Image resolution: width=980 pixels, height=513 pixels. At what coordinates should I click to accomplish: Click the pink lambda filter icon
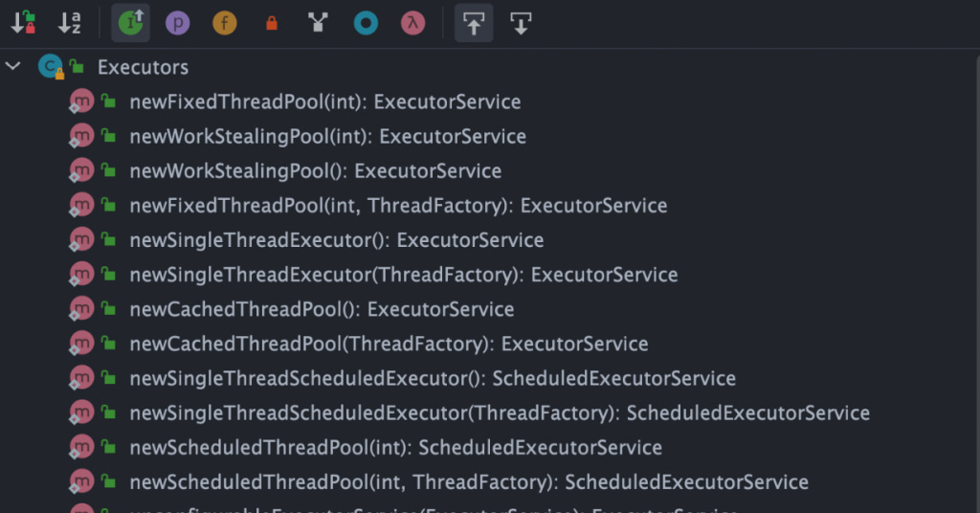point(412,23)
